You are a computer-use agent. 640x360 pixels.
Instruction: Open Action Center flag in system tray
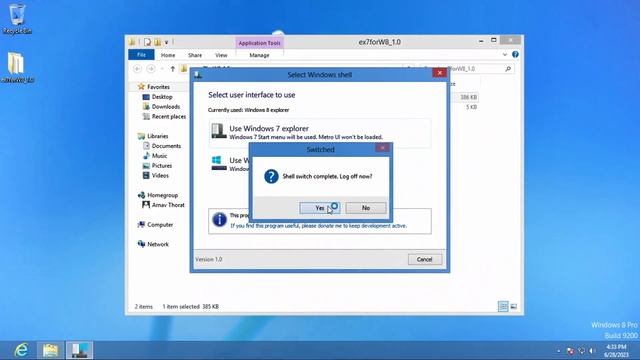pyautogui.click(x=571, y=351)
